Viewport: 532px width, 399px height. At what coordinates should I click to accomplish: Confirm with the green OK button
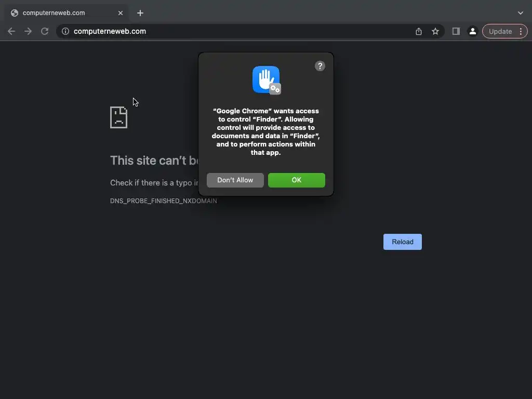tap(297, 180)
